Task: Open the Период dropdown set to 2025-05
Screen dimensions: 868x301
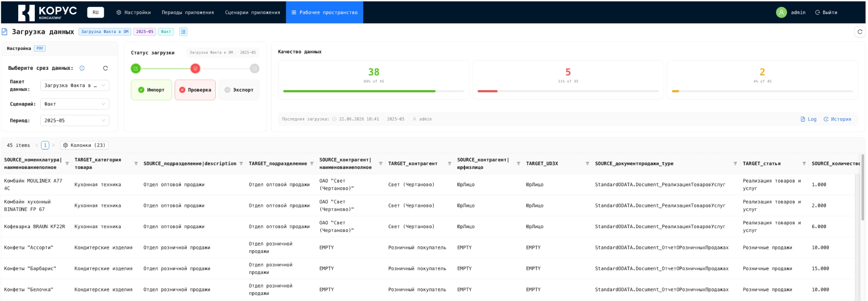Action: pyautogui.click(x=75, y=121)
